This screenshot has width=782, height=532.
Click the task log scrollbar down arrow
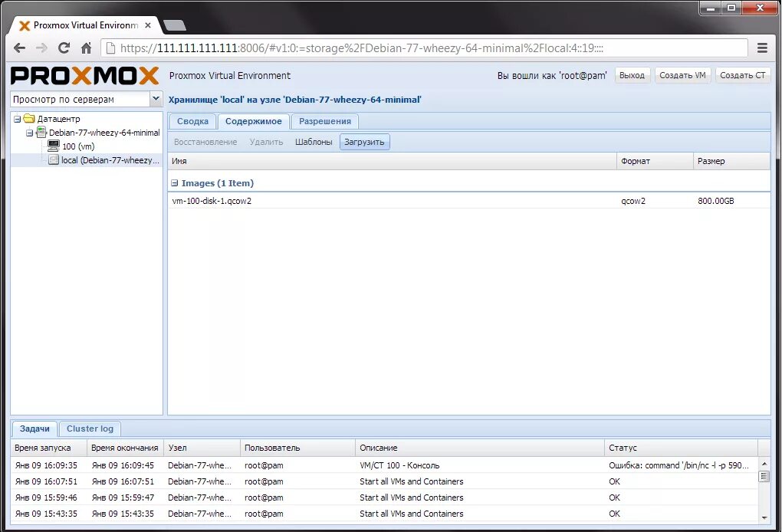point(764,517)
